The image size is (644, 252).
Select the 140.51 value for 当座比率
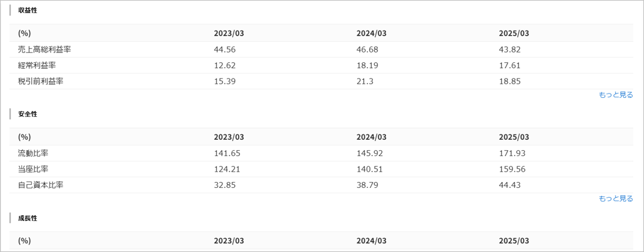pyautogui.click(x=370, y=169)
